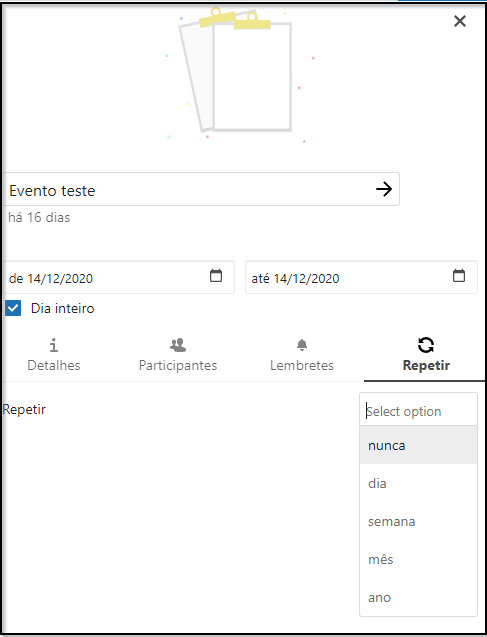Choose 'dia' repeat option
The image size is (487, 637).
(x=418, y=483)
